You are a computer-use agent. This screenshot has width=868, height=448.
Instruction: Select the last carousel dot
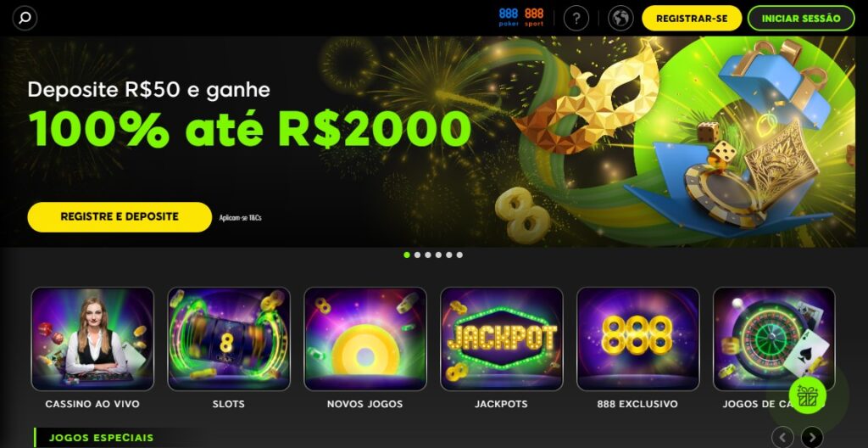tap(459, 255)
